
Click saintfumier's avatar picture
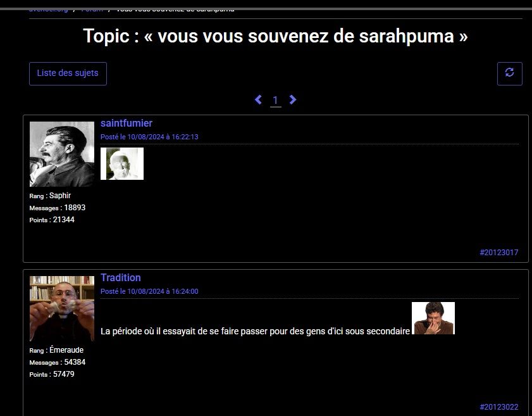coord(62,154)
